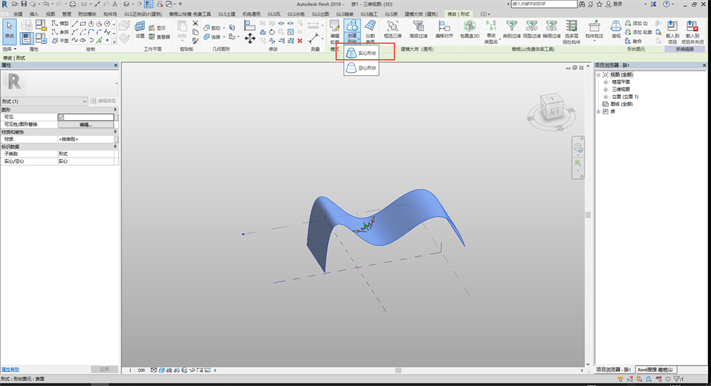
Task: Select the 添加边 add edge tool
Action: (636, 23)
